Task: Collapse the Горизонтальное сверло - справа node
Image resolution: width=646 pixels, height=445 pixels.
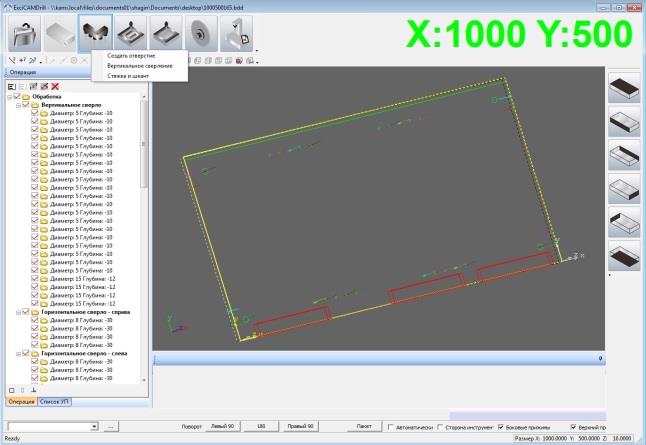Action: click(x=16, y=312)
